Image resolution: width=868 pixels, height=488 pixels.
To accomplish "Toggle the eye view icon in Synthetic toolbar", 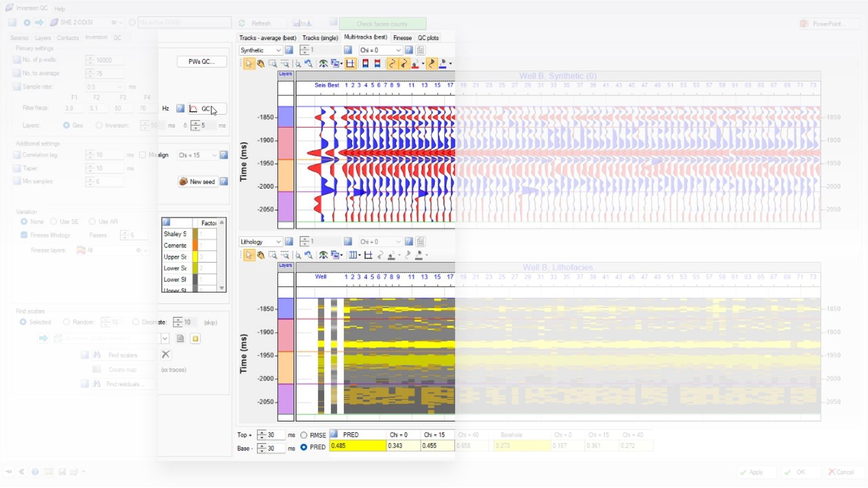I will click(324, 63).
